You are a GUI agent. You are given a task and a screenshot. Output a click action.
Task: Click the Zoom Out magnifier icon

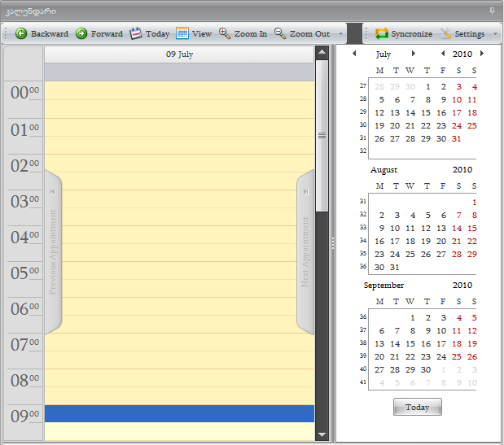tap(280, 33)
